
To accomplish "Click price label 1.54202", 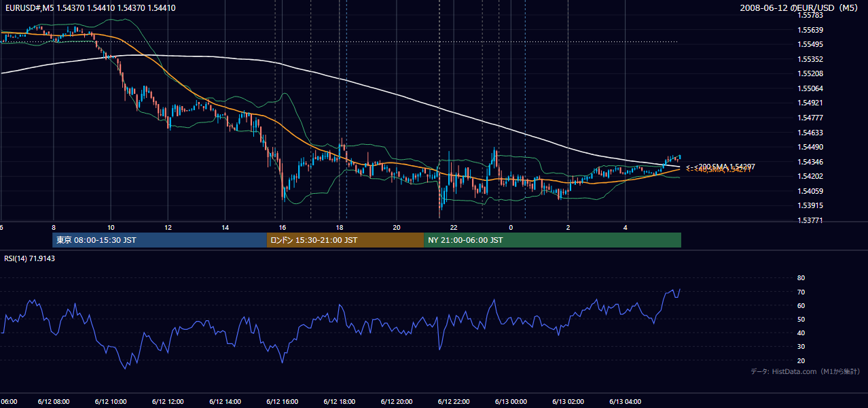I will [x=810, y=176].
